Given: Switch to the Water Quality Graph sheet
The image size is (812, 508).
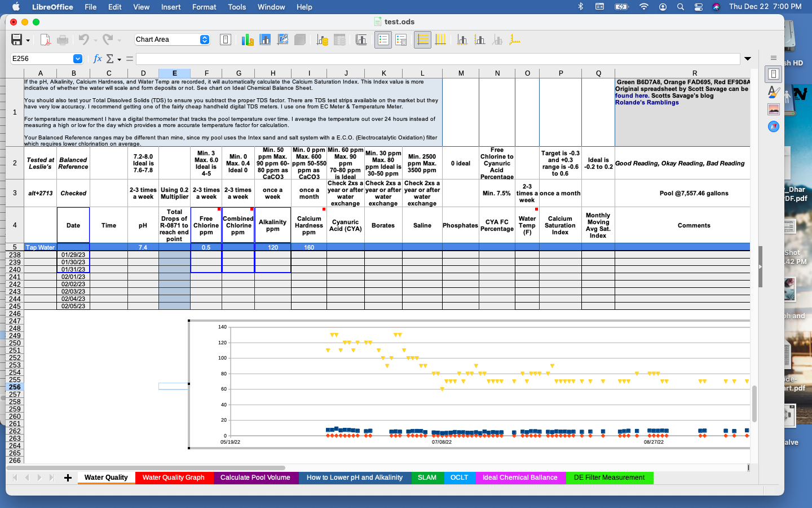Looking at the screenshot, I should coord(174,478).
